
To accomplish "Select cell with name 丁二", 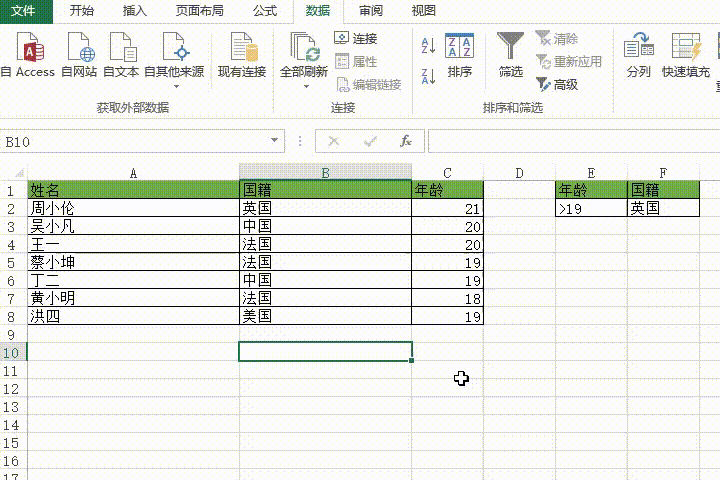I will coord(133,280).
